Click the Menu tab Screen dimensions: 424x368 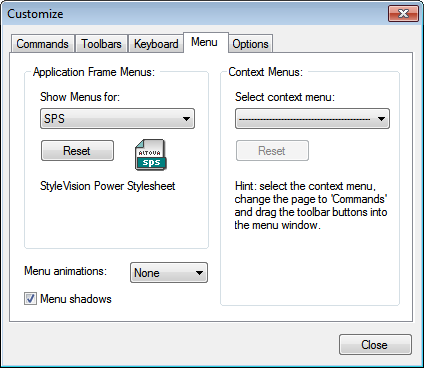(206, 42)
